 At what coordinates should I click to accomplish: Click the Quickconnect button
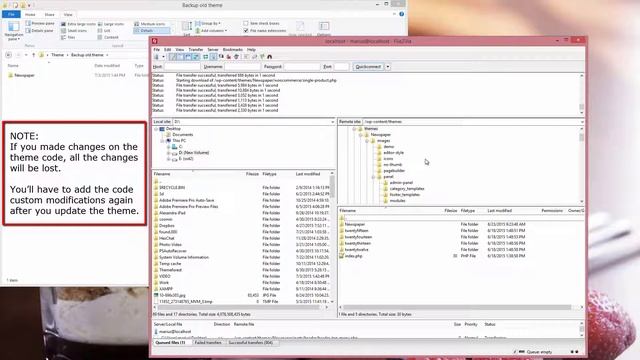(x=368, y=67)
